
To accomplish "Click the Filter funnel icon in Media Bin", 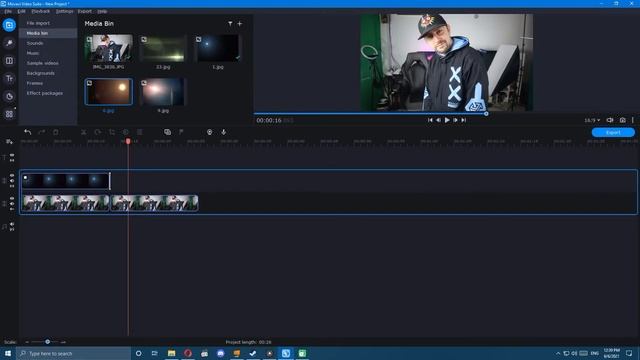I will click(230, 24).
